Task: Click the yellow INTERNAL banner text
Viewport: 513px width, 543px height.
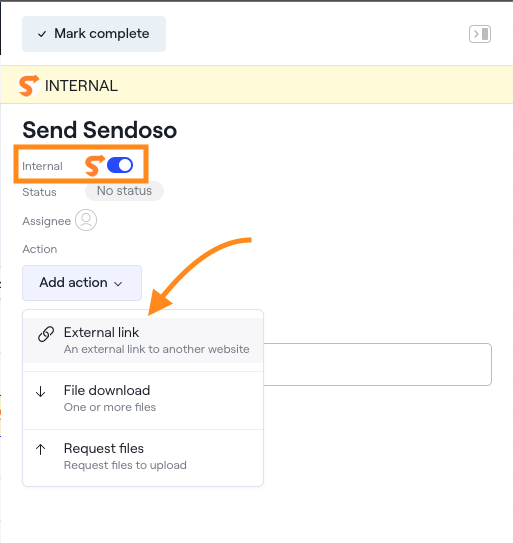Action: coord(81,86)
